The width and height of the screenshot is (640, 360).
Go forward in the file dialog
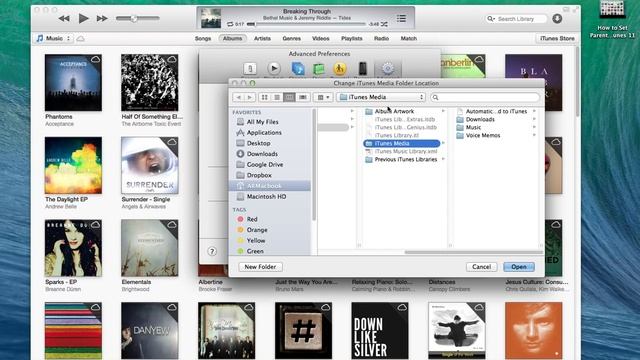[x=250, y=97]
